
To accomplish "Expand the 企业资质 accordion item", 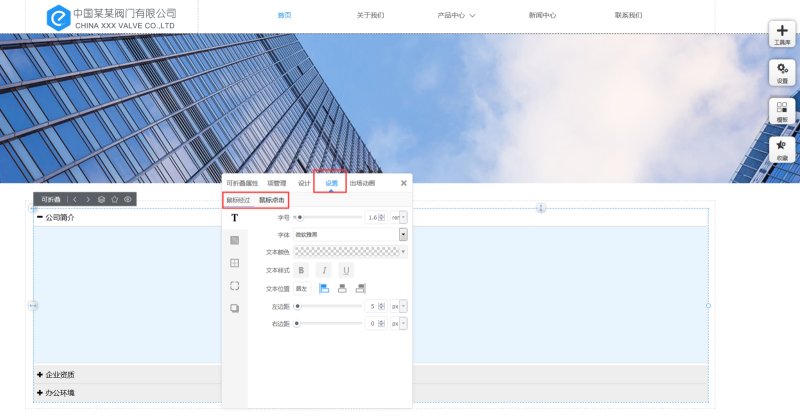I will tap(60, 374).
